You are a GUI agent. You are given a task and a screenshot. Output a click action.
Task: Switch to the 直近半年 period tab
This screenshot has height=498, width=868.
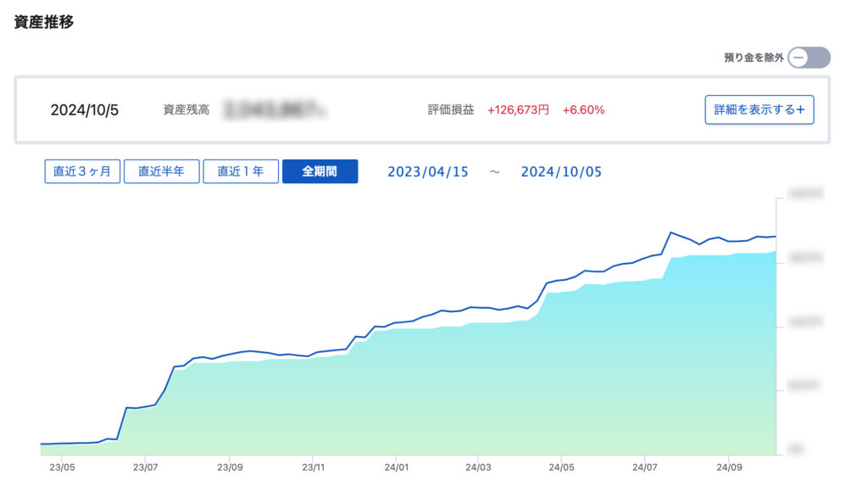coord(161,171)
